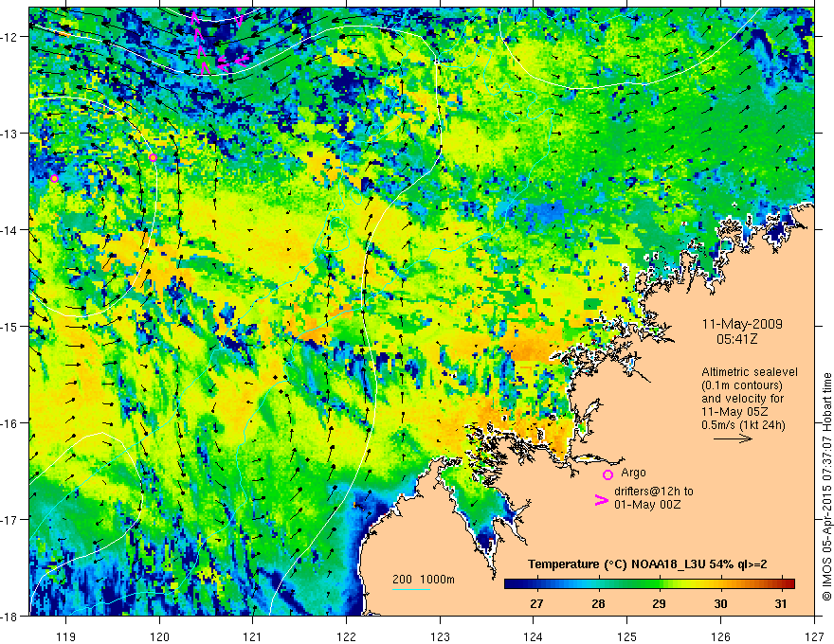834x644 pixels.
Task: Click the 'and velocity for' caption line
Action: click(x=742, y=399)
